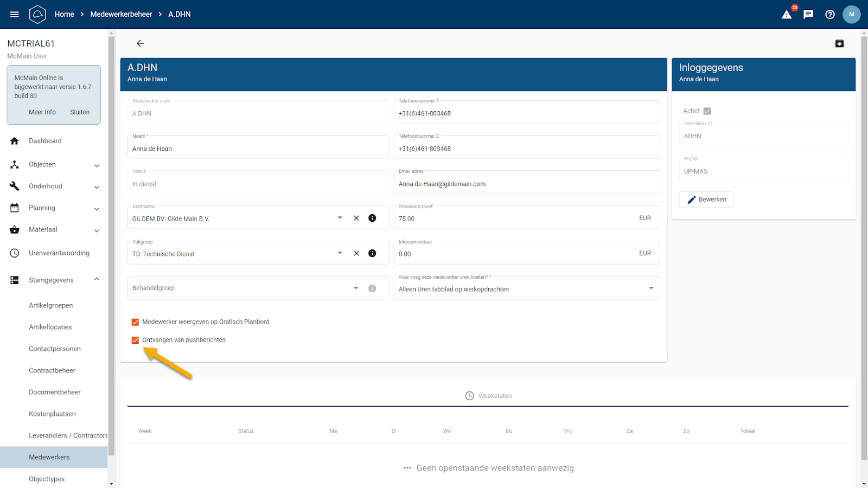Click the archive icon at top right
Image resolution: width=868 pixels, height=488 pixels.
coord(839,43)
